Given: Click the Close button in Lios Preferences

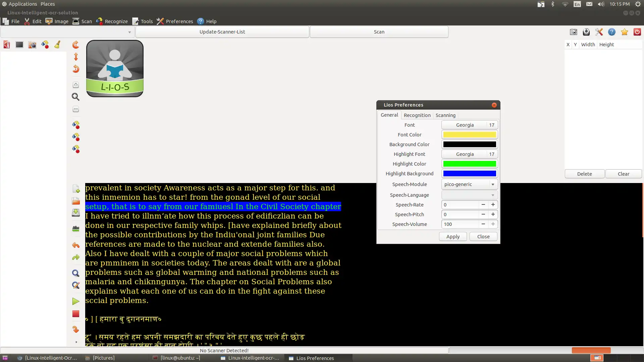Looking at the screenshot, I should [x=483, y=236].
